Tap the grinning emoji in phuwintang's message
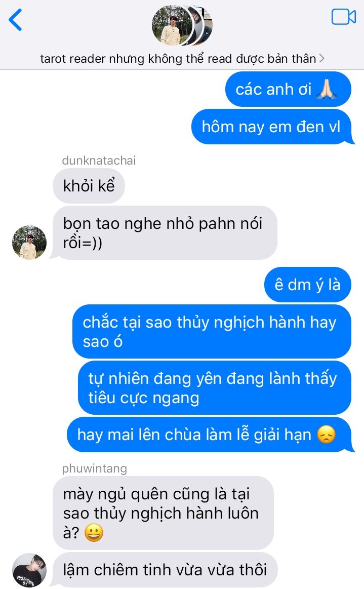 [x=94, y=533]
